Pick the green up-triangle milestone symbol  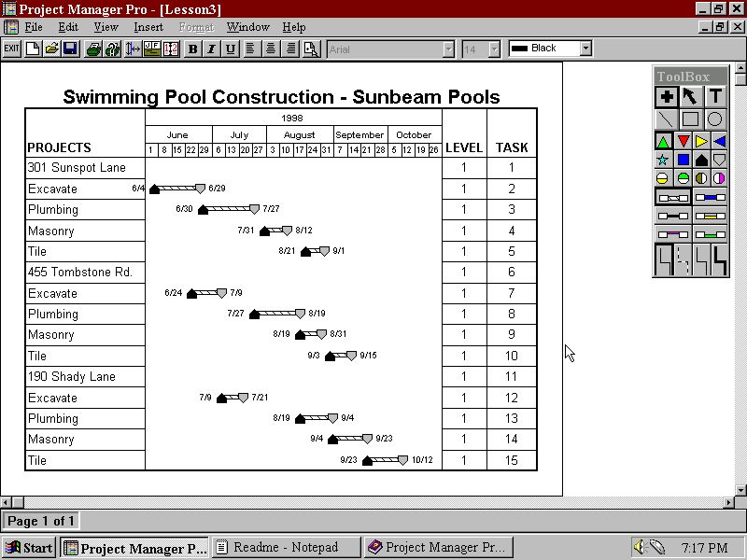(664, 141)
